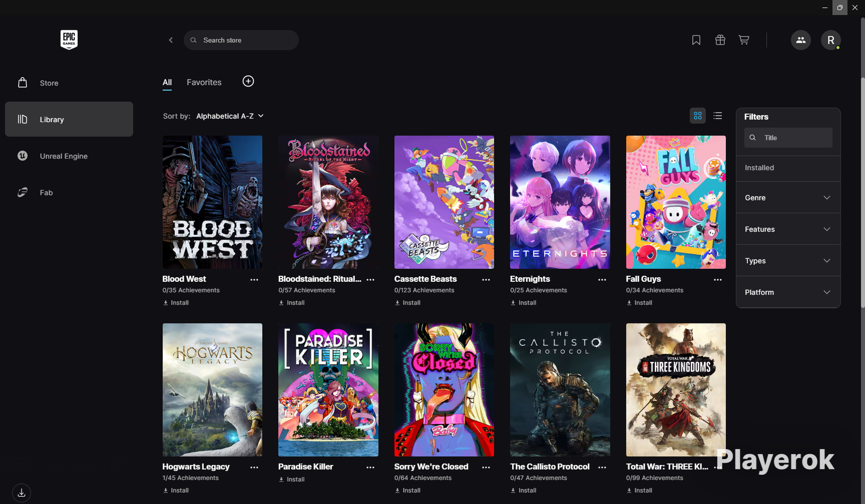The image size is (865, 504).
Task: Open the downloads icon
Action: pos(21,493)
